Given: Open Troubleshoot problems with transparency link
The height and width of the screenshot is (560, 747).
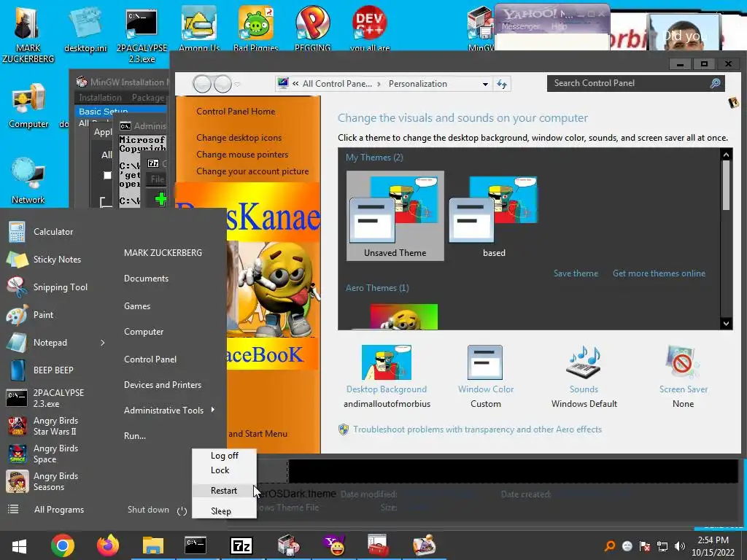Looking at the screenshot, I should [477, 429].
